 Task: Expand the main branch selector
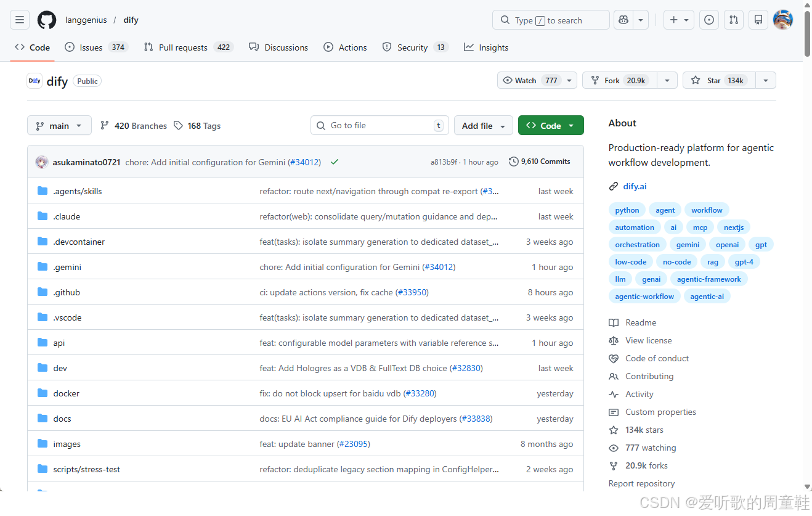tap(59, 125)
